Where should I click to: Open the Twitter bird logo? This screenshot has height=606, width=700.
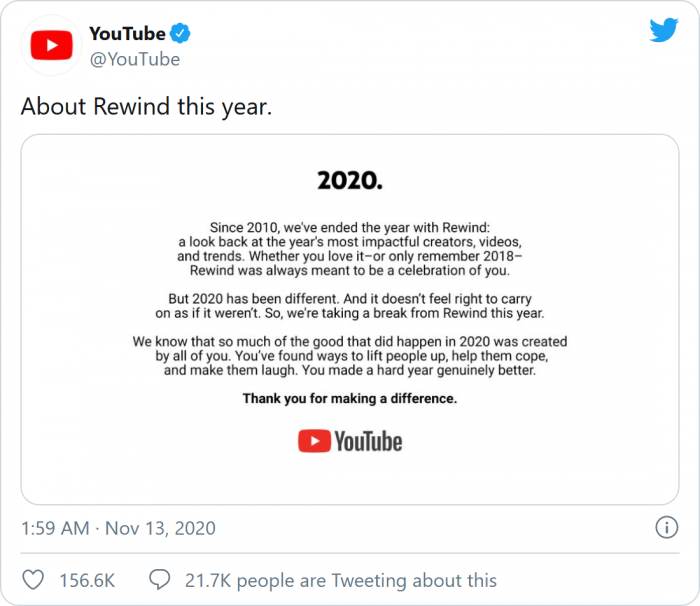[x=663, y=30]
